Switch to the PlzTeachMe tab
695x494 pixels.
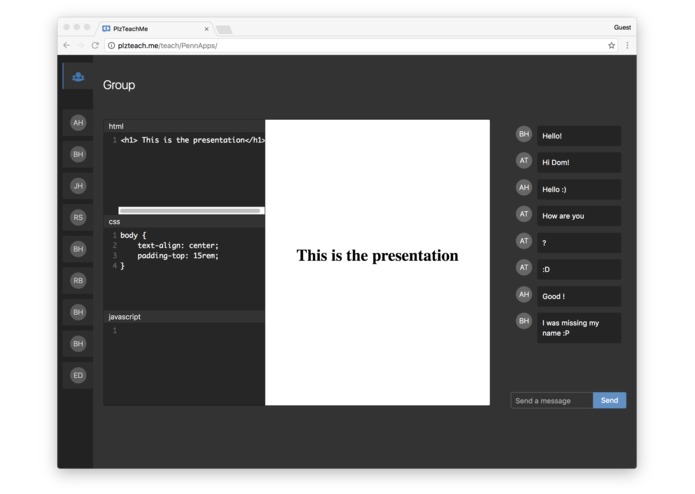point(155,28)
